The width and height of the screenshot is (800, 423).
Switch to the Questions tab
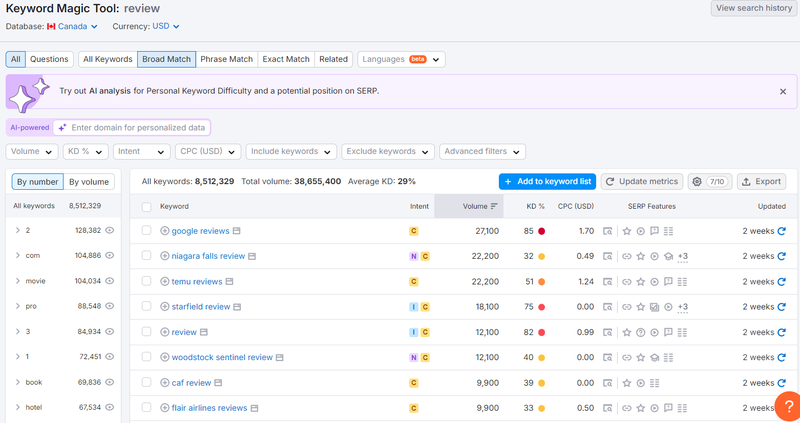pyautogui.click(x=49, y=59)
